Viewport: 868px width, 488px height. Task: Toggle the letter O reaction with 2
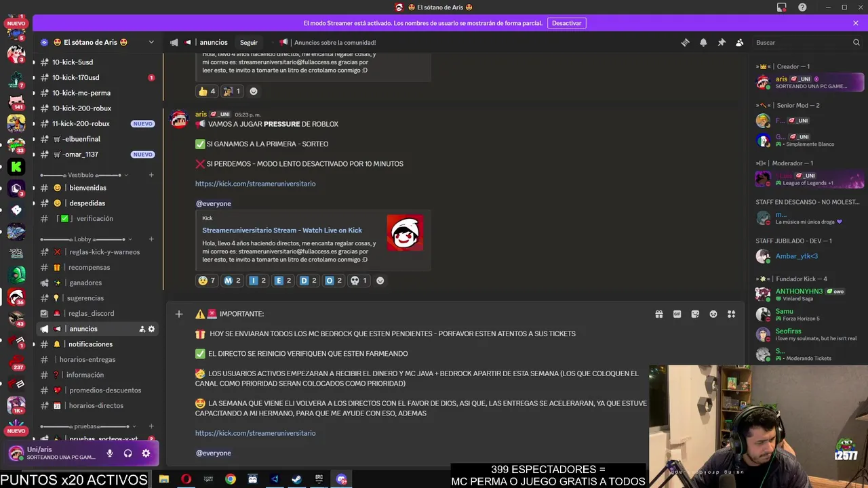click(x=334, y=281)
